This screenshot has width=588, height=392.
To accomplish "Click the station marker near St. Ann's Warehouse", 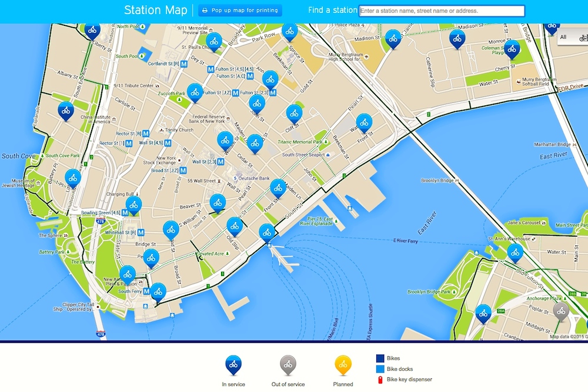I will click(x=515, y=252).
